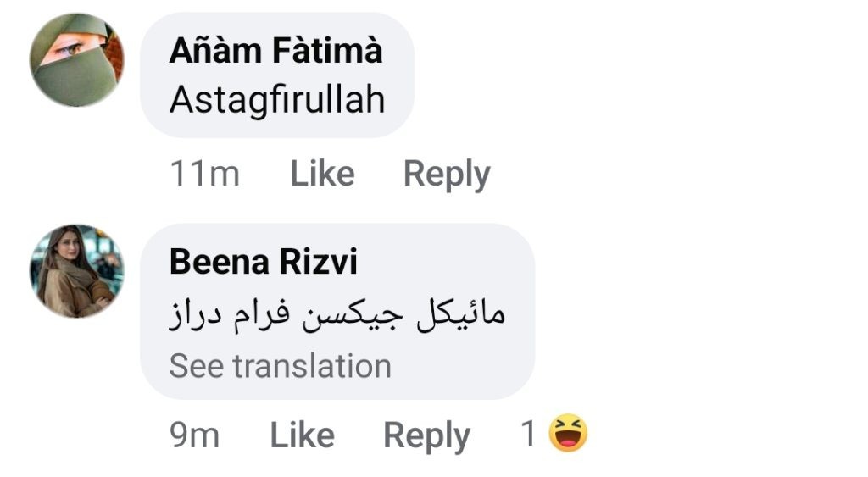Screen dimensions: 868x477
Task: Open Añàm Fàtimà's profile picture
Action: pos(77,60)
